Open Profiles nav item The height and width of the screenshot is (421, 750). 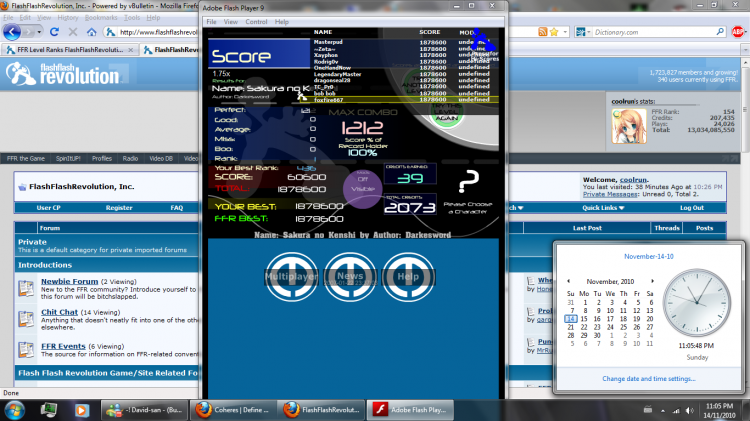point(102,158)
